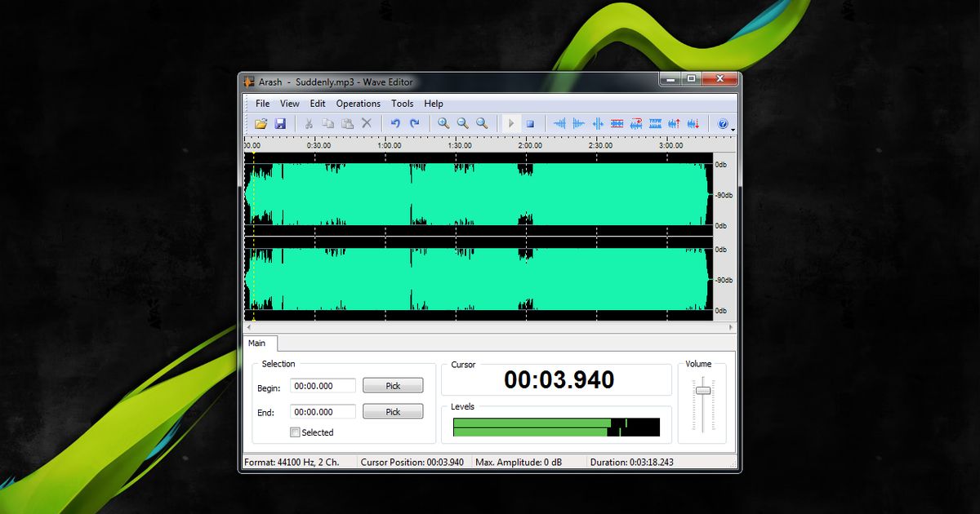Click 'Cursor Position: 00:03.940' in status bar
This screenshot has width=980, height=514.
pyautogui.click(x=412, y=462)
